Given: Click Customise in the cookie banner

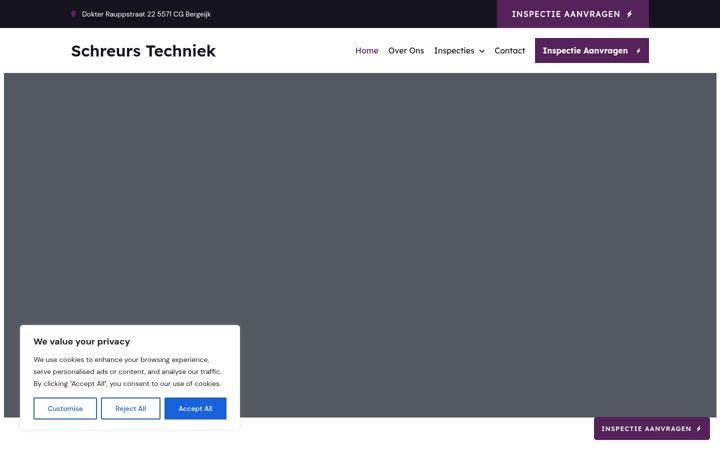Looking at the screenshot, I should pyautogui.click(x=65, y=408).
